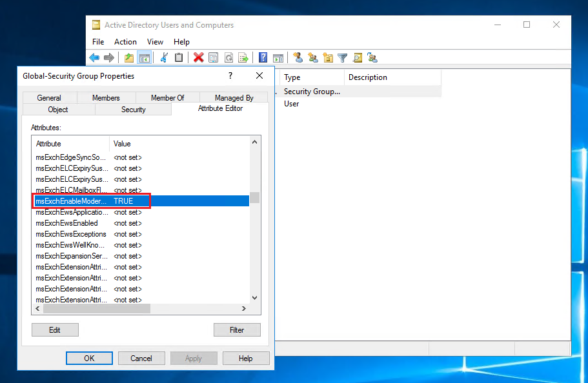Click the Type column header

[x=312, y=77]
